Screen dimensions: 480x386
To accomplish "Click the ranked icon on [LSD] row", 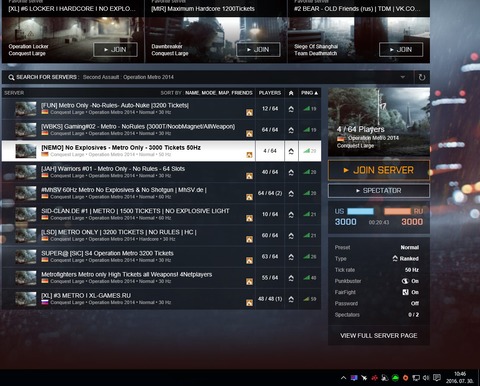I will (x=291, y=236).
